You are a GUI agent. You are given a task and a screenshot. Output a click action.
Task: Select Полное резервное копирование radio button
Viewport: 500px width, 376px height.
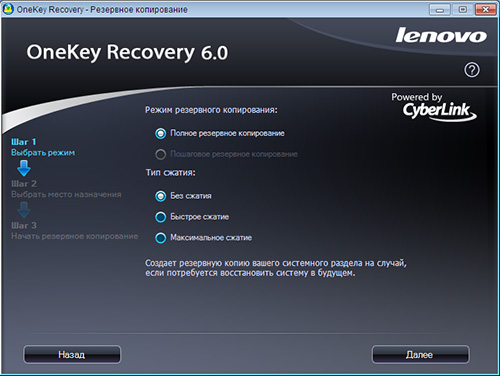pyautogui.click(x=161, y=133)
